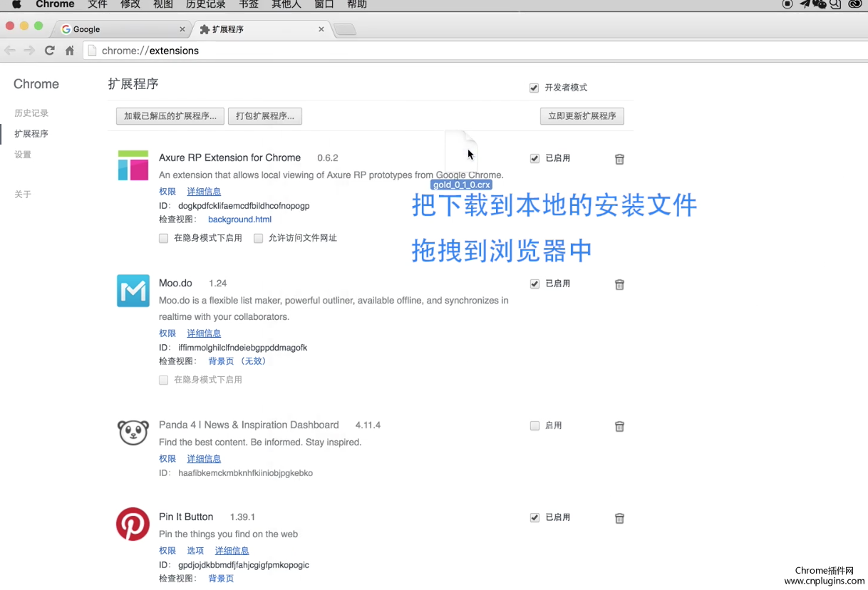Inspect Moo.do 背景页 (无效) link
The height and width of the screenshot is (590, 868).
238,361
